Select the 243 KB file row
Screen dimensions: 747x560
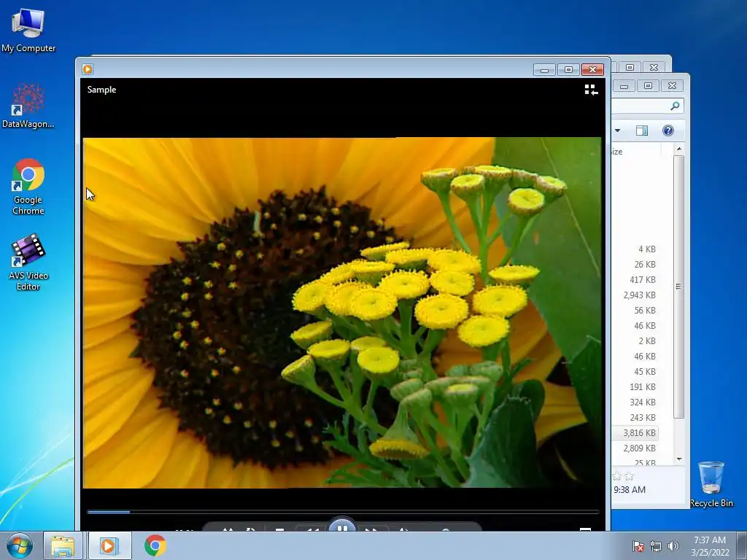(635, 417)
